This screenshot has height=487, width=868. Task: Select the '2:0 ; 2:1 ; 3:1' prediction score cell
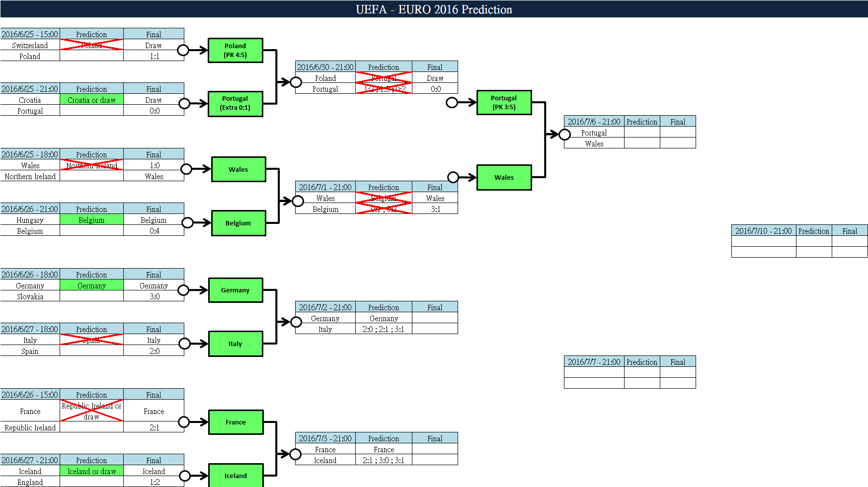[x=384, y=329]
